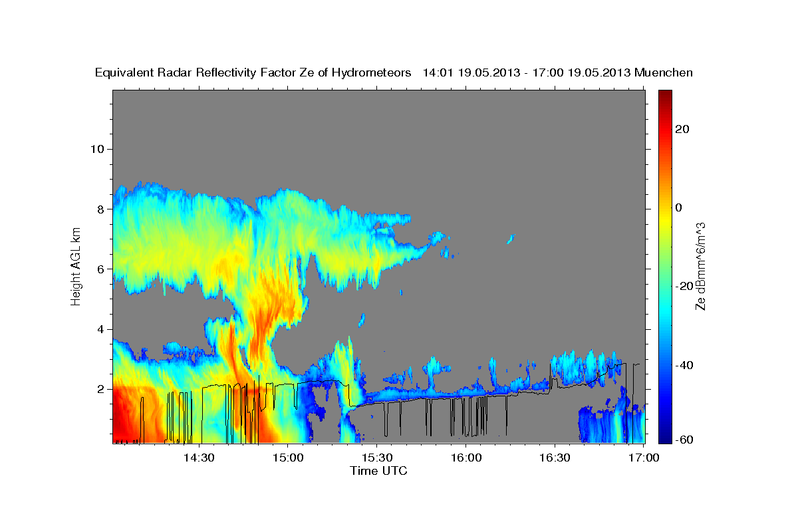
Task: Click the station name 'Muenchen' in the title
Action: tap(664, 72)
